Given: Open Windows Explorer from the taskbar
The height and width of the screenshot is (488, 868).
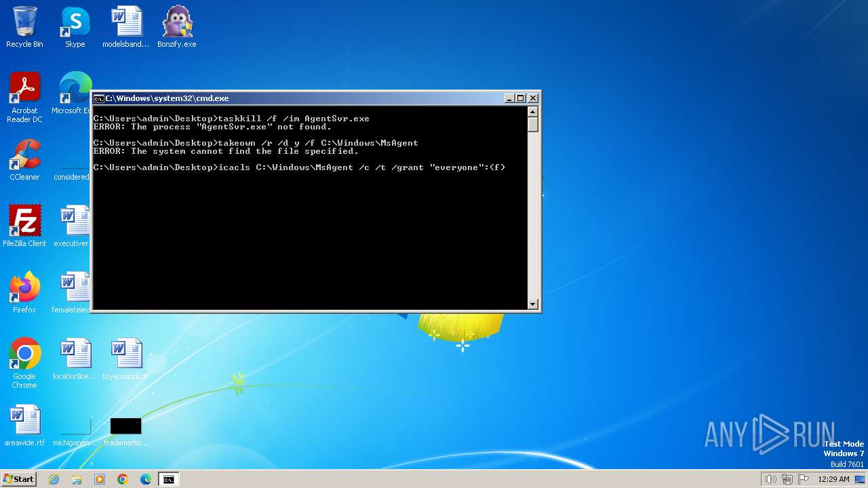Looking at the screenshot, I should [77, 479].
